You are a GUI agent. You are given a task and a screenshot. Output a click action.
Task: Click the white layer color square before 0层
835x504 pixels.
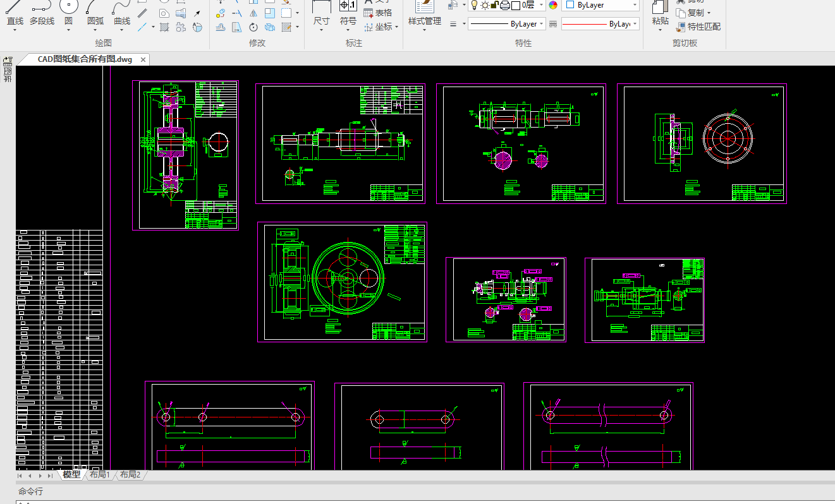point(515,5)
